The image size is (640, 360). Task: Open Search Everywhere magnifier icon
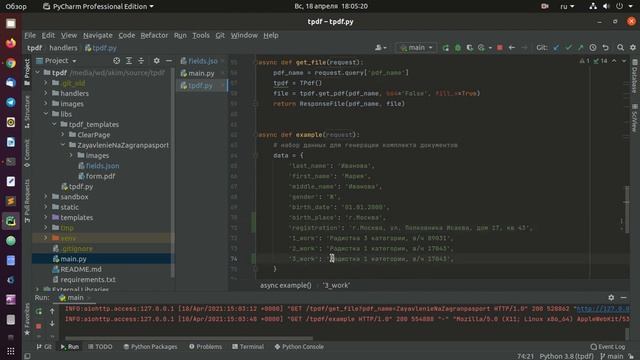[x=620, y=48]
